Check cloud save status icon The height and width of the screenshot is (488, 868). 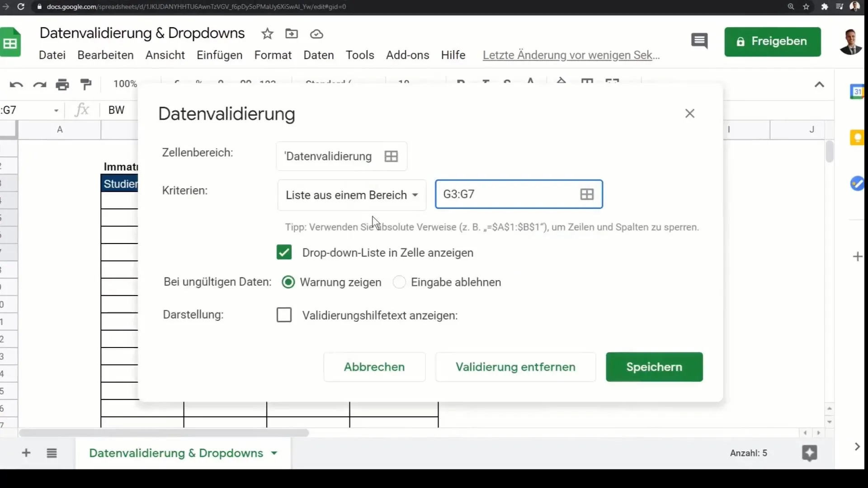(316, 34)
